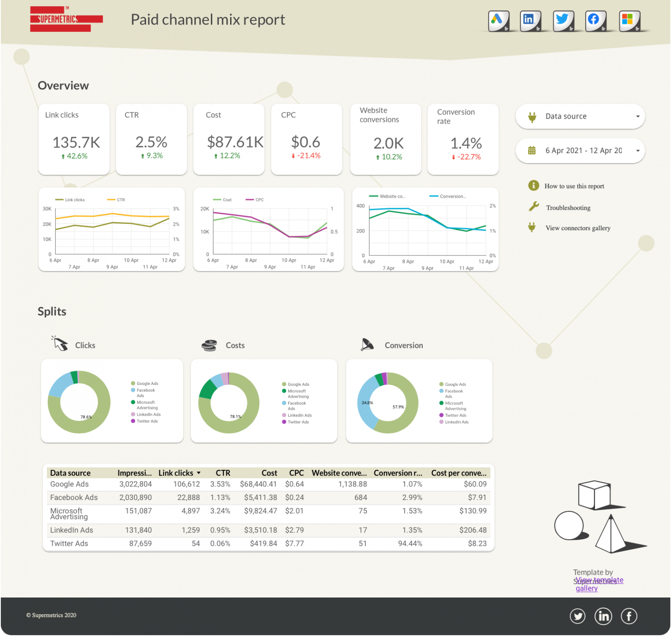This screenshot has height=636, width=672.
Task: Select the wrench icon next to Troubleshooting
Action: (533, 206)
